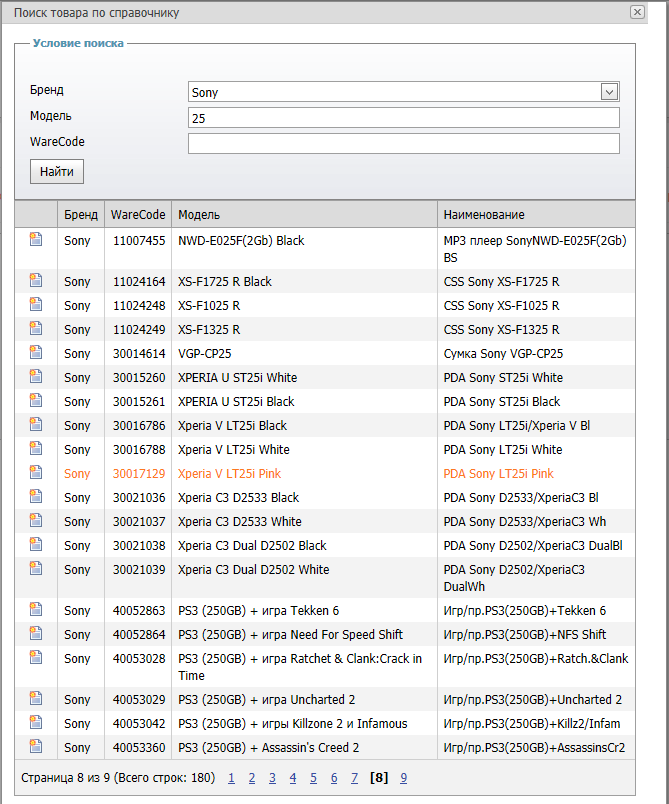
Task: Click the select icon for WareCode 11007455
Action: tap(36, 239)
